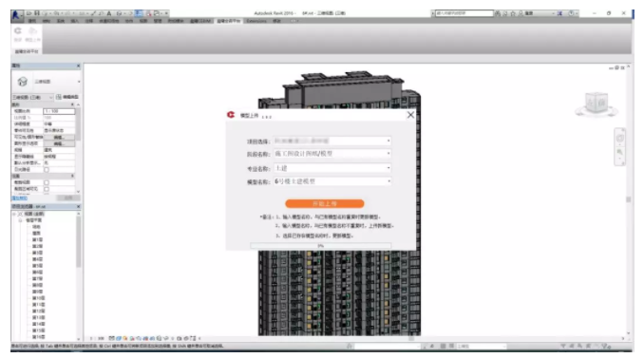Image resolution: width=644 pixels, height=358 pixels.
Task: Click the refresh icon in the ribbon panel
Action: click(18, 30)
